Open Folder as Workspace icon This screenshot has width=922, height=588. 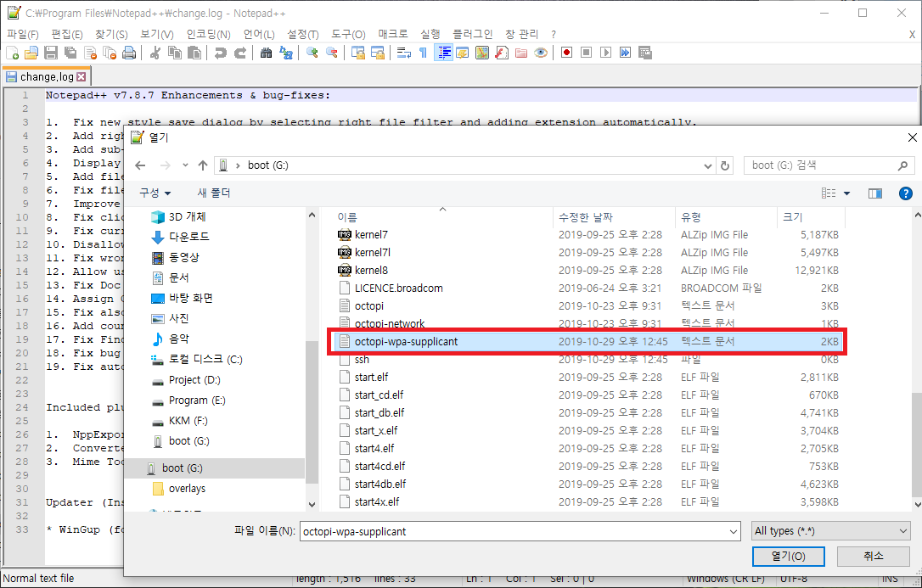(521, 53)
